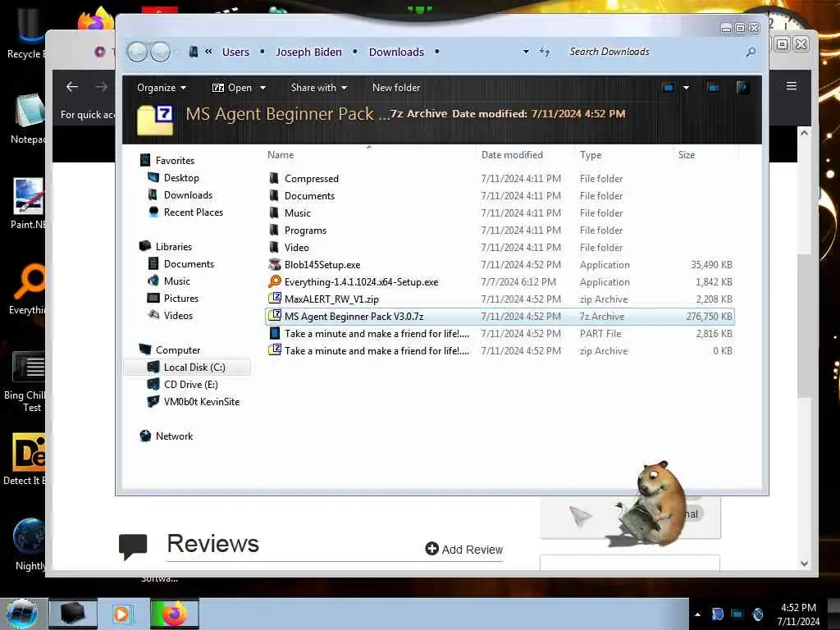Click New folder in the toolbar
Screen dimensions: 840x630
396,87
